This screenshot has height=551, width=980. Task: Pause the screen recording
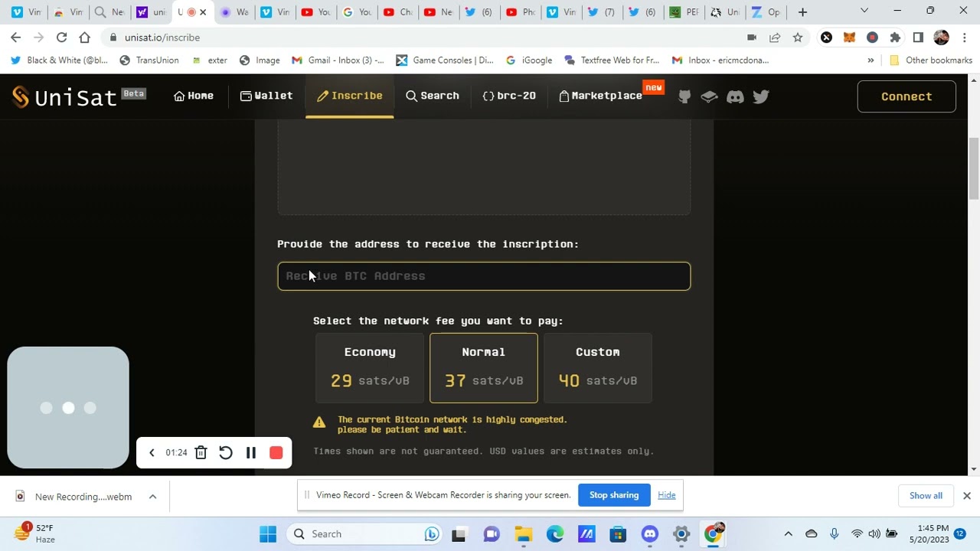pyautogui.click(x=250, y=453)
